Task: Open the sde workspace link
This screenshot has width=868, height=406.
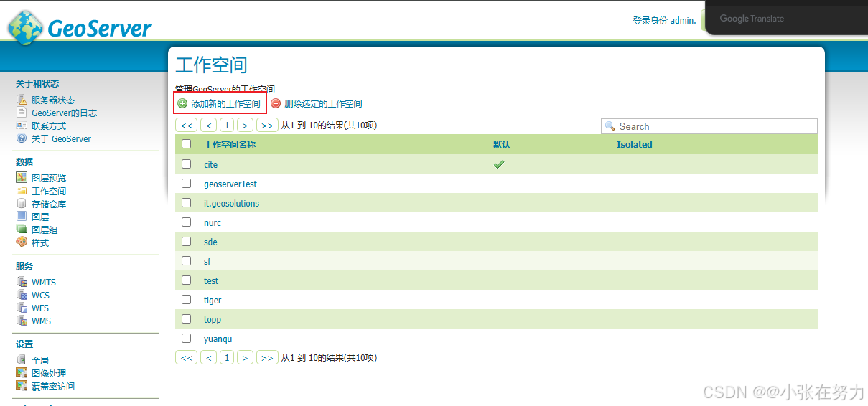Action: pyautogui.click(x=210, y=242)
